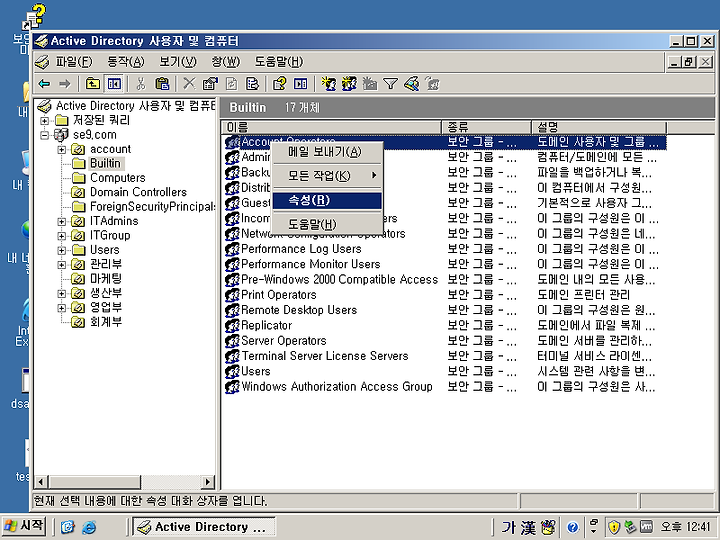Create a new organizational unit icon

point(370,84)
